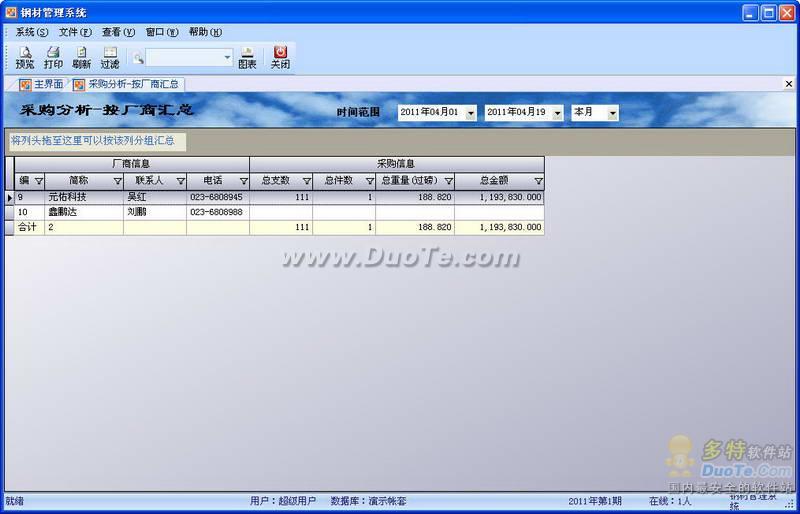This screenshot has height=514, width=800.
Task: Expand the 本月 time range dropdown
Action: point(612,113)
